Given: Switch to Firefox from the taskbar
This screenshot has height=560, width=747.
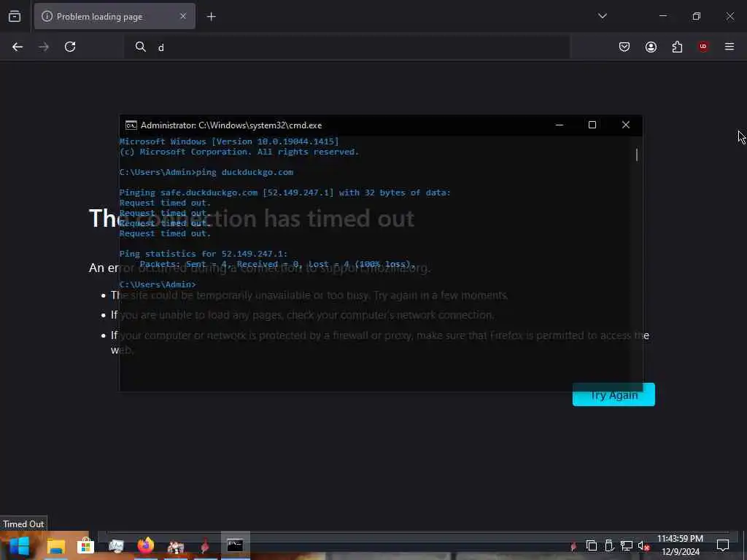Looking at the screenshot, I should pyautogui.click(x=146, y=545).
